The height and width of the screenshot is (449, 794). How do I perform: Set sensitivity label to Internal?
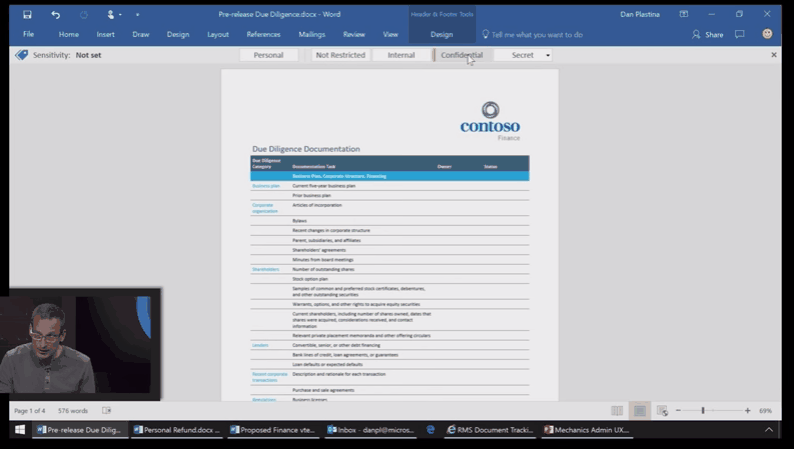(401, 55)
